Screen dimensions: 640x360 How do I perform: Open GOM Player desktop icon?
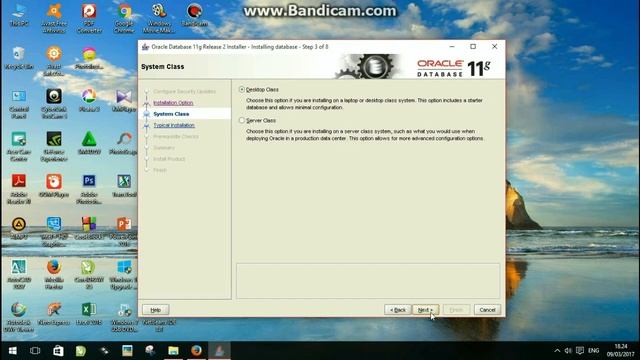[x=54, y=186]
